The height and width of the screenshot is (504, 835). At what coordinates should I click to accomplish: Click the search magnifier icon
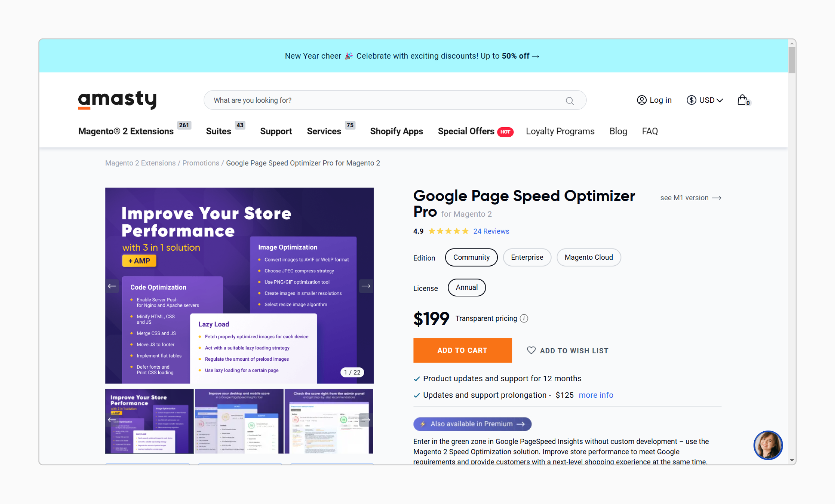pos(570,100)
